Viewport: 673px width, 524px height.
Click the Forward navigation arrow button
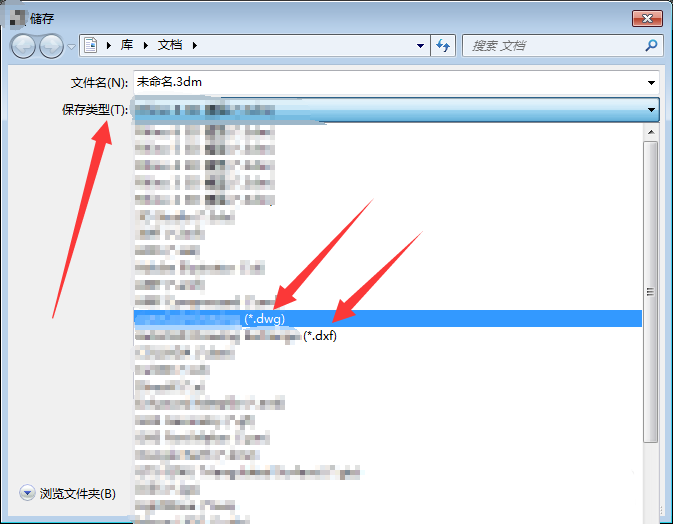tap(51, 45)
